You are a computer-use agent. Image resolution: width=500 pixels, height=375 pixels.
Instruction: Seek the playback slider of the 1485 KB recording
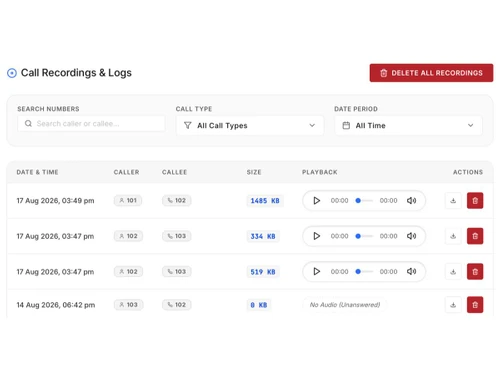(x=364, y=201)
